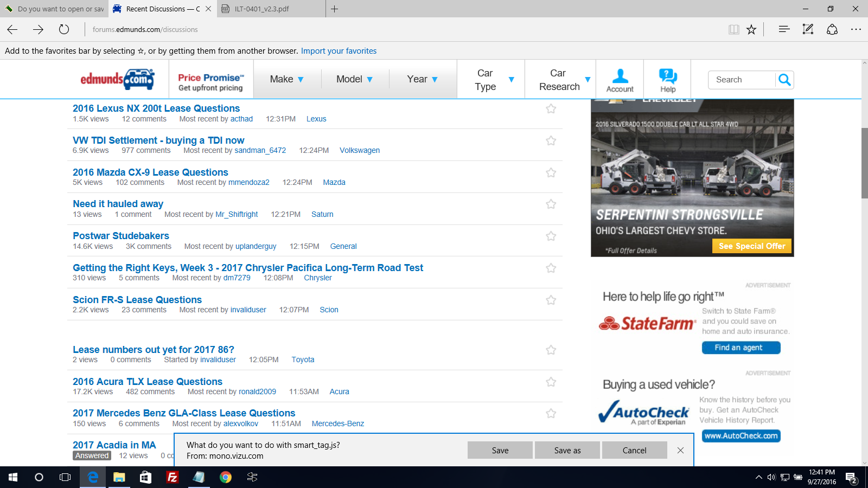Bookmark VW TDI Settlement discussion

(551, 140)
